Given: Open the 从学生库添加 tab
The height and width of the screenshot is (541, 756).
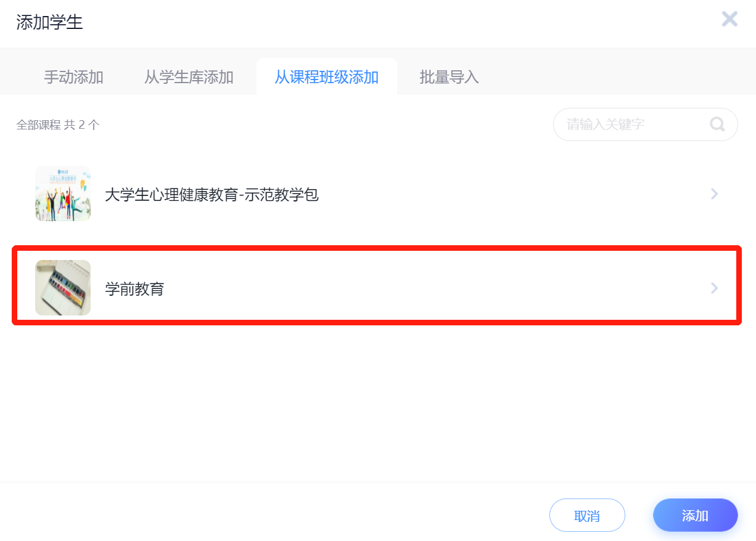Looking at the screenshot, I should (x=189, y=78).
